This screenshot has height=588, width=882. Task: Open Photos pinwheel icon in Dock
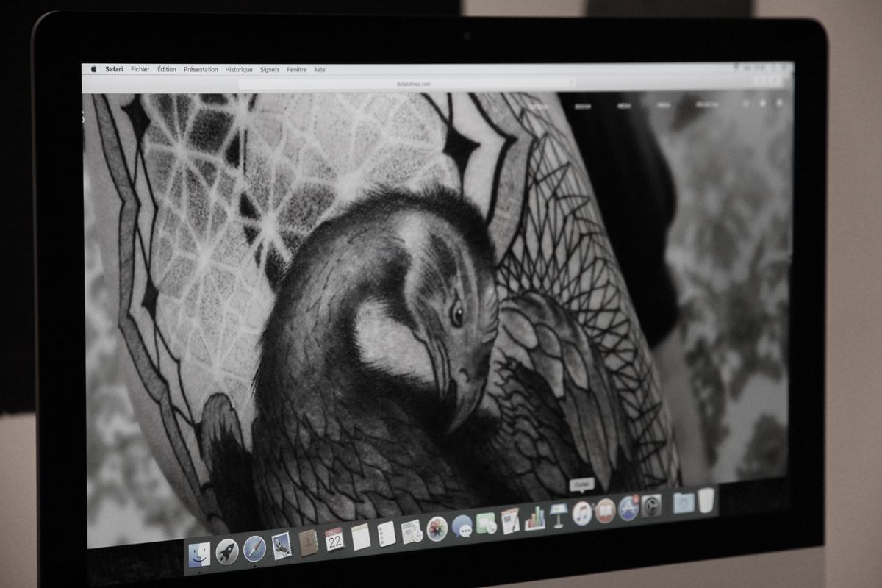[437, 528]
